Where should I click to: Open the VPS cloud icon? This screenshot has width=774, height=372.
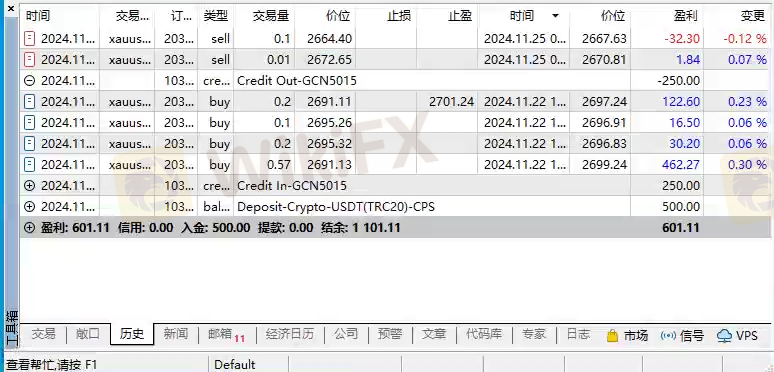click(x=724, y=335)
